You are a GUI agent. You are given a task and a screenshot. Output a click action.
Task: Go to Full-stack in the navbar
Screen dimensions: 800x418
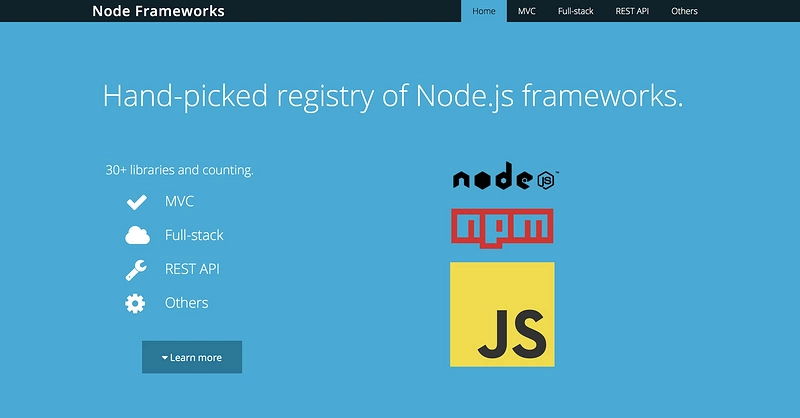[576, 11]
